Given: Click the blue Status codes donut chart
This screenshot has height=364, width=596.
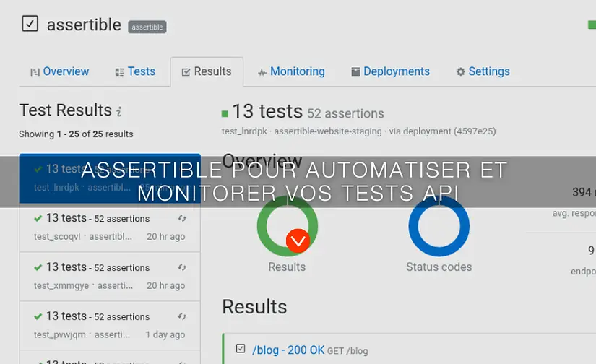Looking at the screenshot, I should [439, 226].
